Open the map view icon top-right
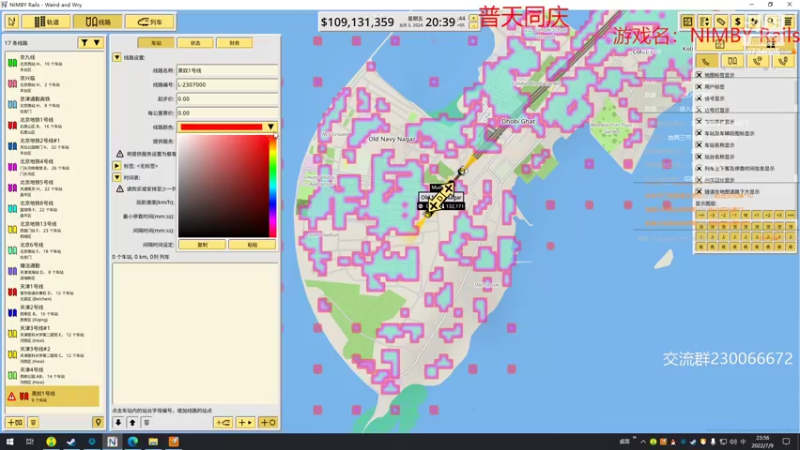This screenshot has width=800, height=450. coord(688,21)
